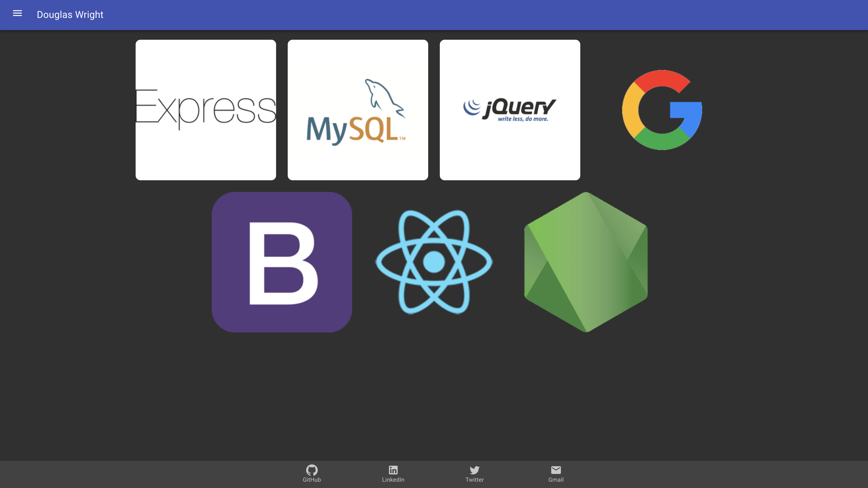The width and height of the screenshot is (868, 488).
Task: Open the Twitter text label link
Action: [x=474, y=480]
